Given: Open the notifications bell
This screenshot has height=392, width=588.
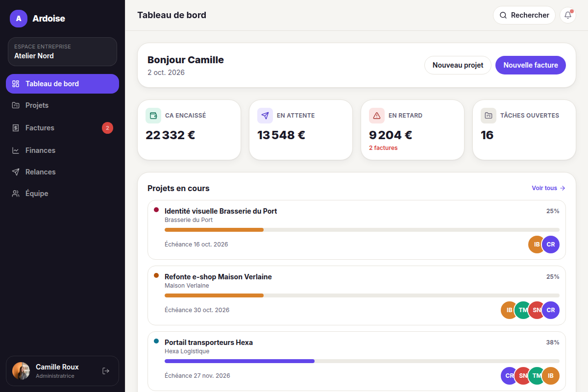Looking at the screenshot, I should point(568,15).
